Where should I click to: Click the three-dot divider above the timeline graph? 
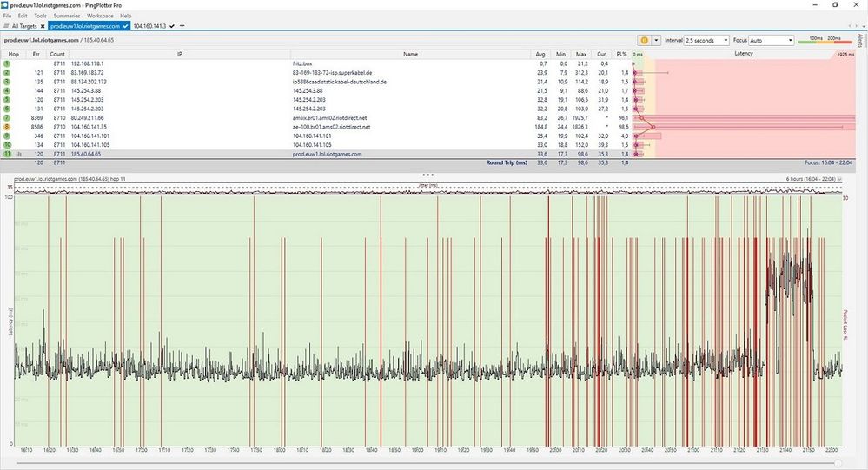coord(427,175)
